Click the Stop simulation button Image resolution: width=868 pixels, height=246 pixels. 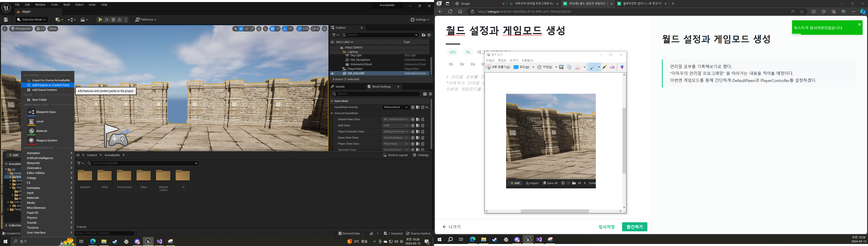[x=113, y=20]
